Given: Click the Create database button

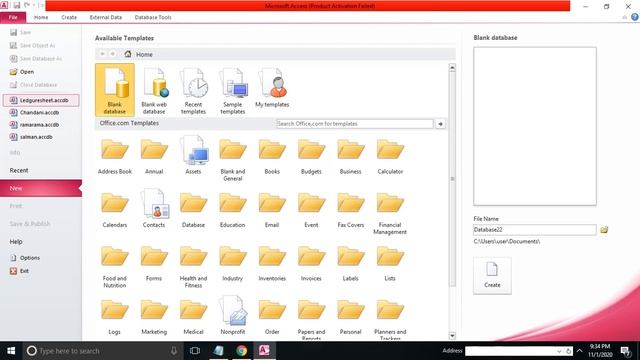Looking at the screenshot, I should (492, 276).
